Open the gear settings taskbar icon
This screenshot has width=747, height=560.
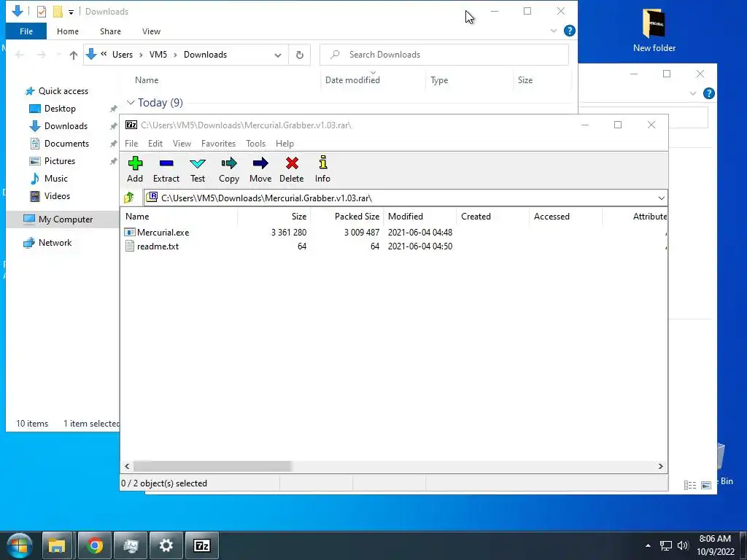click(166, 545)
